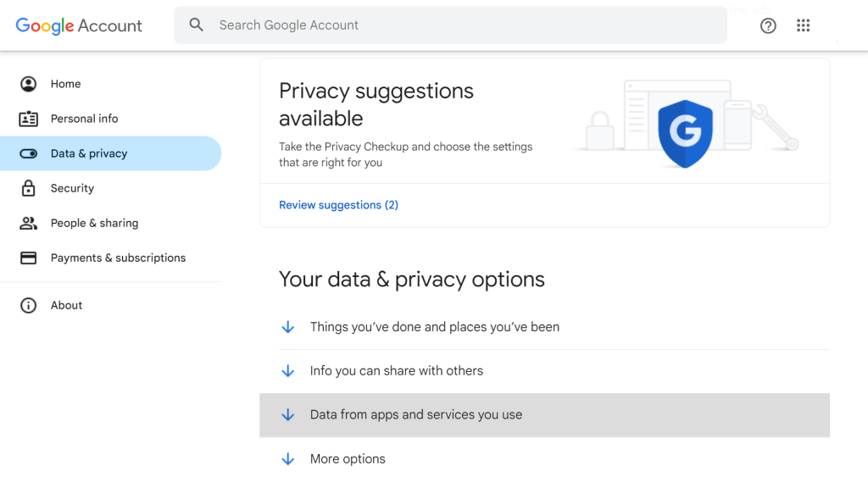868x488 pixels.
Task: Open About from the sidebar
Action: click(66, 305)
